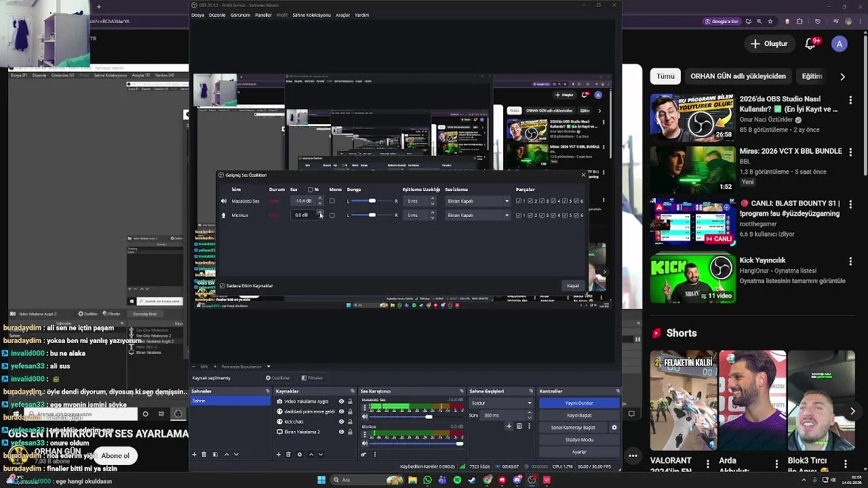Remove source using Kaynaklar trash icon

pos(288,454)
